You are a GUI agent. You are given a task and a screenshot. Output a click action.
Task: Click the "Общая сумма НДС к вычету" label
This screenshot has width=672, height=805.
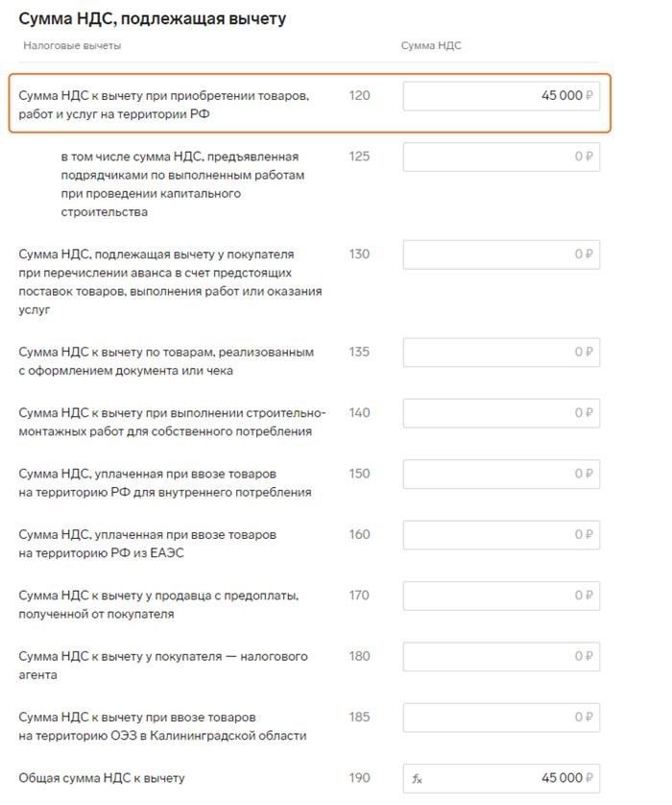(102, 778)
